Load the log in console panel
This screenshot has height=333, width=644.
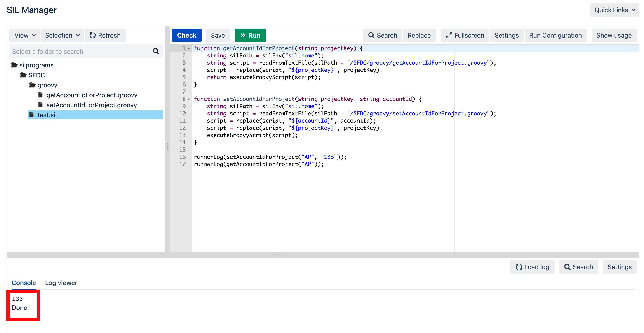click(x=532, y=267)
